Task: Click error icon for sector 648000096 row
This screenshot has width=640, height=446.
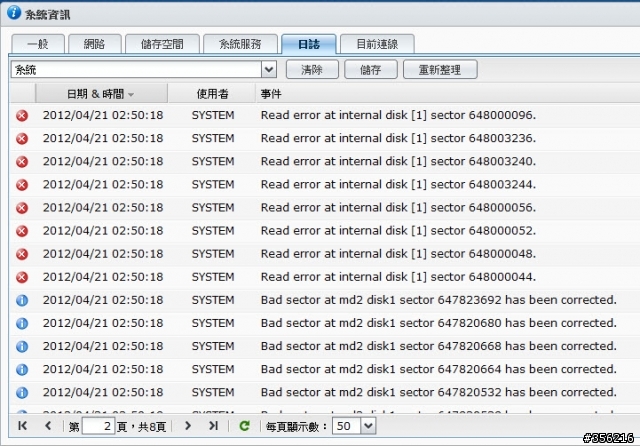Action: [x=22, y=115]
